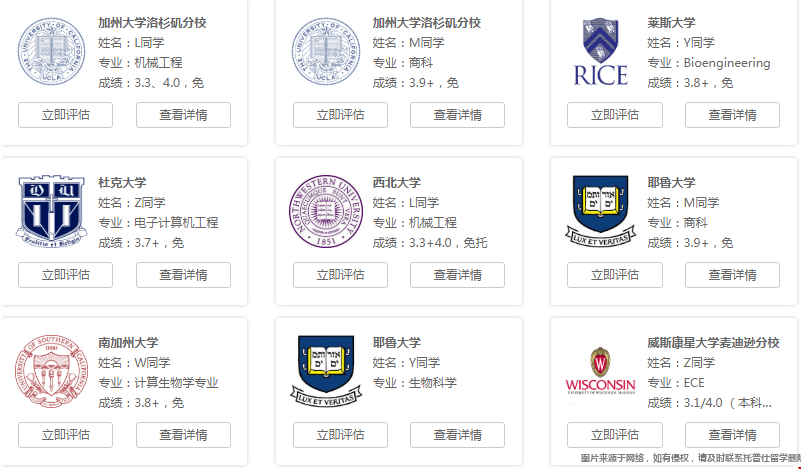Image resolution: width=801 pixels, height=469 pixels.
Task: Click 专业：机械工程 in the 西北大学 card
Action: [x=415, y=223]
